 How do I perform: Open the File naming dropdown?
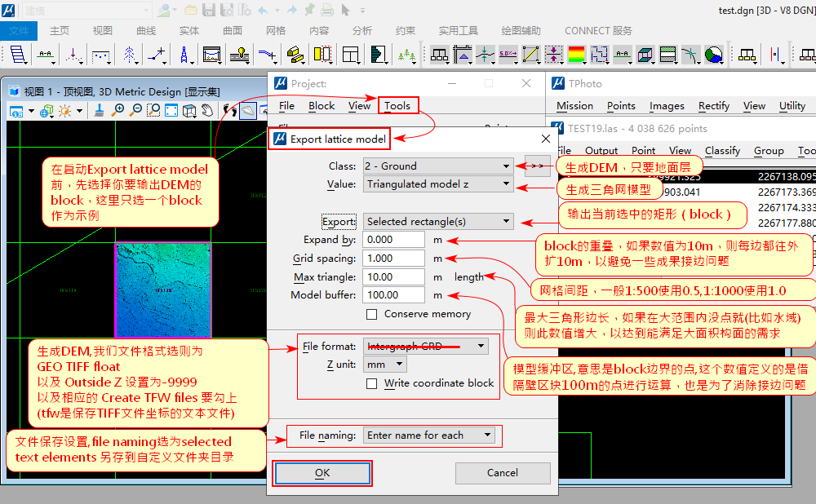(x=429, y=435)
